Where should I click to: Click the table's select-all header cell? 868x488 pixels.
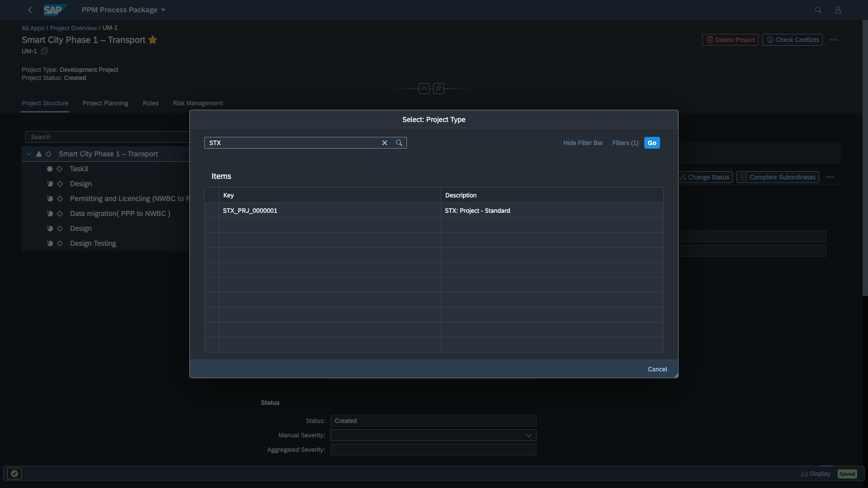(212, 195)
